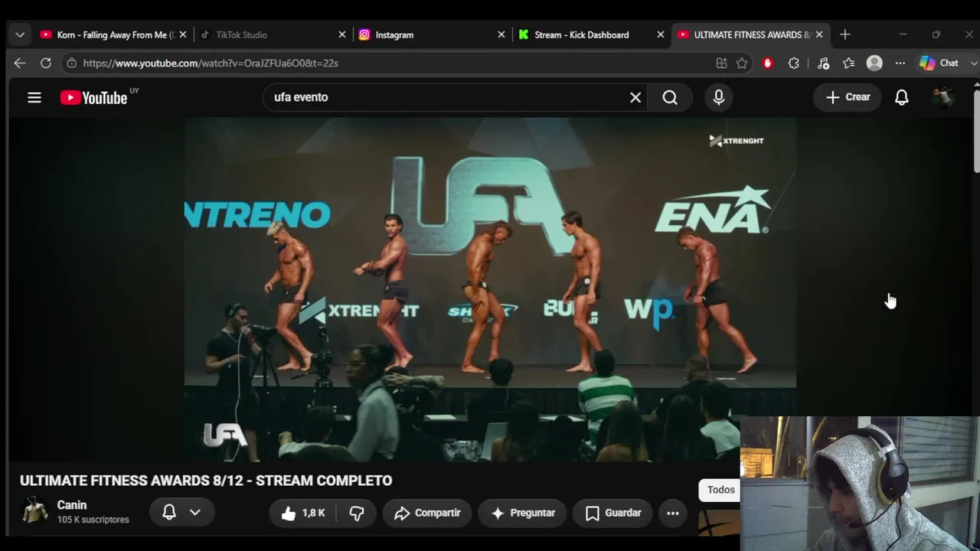Clear the search box with the X
This screenshot has width=980, height=551.
point(635,97)
